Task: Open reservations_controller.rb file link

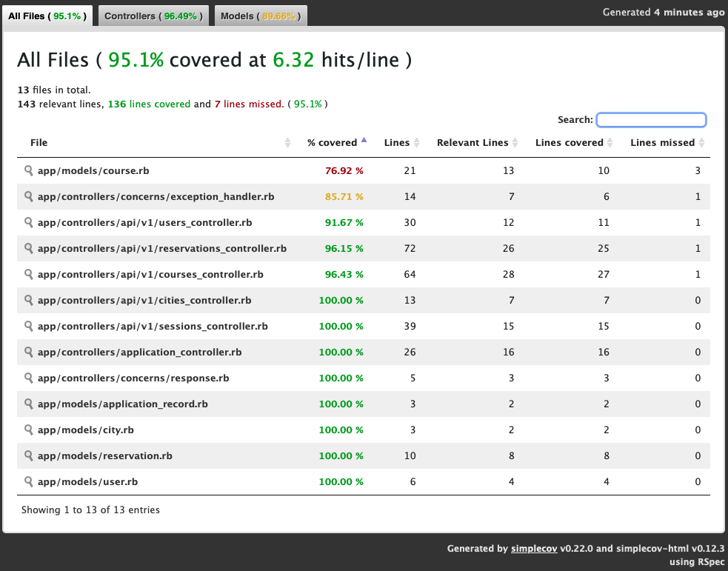Action: coord(162,249)
